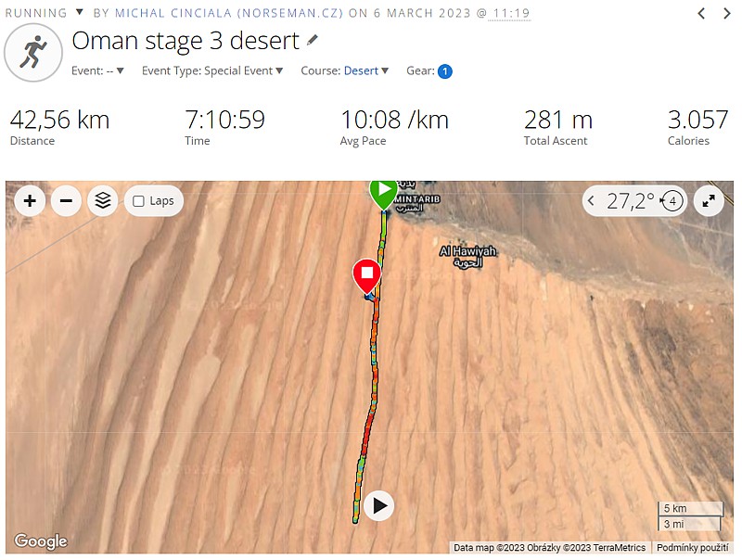Viewport: 742px width, 560px height.
Task: Open Podmínky použití terms link
Action: click(692, 548)
